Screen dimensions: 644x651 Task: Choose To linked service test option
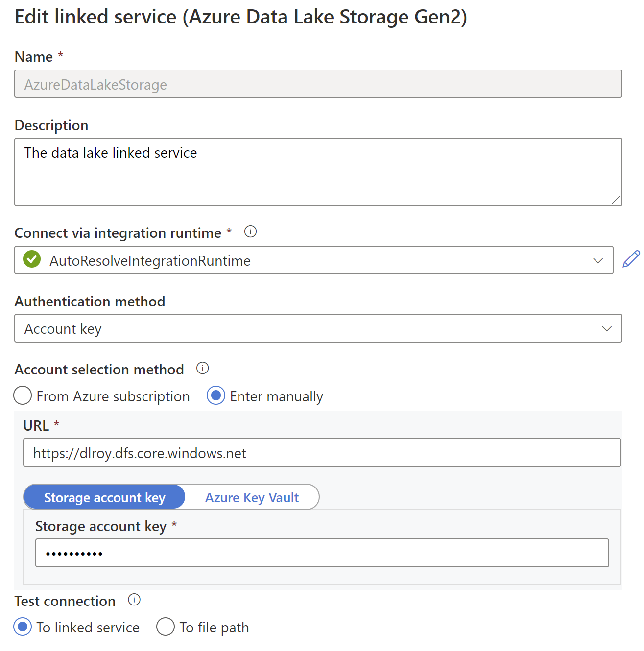pos(23,627)
